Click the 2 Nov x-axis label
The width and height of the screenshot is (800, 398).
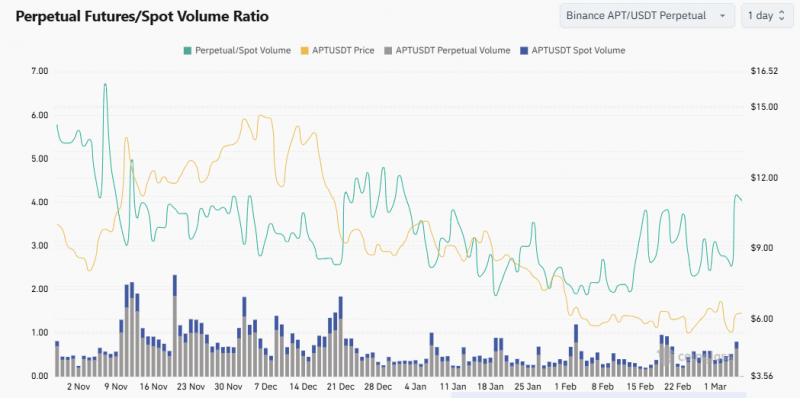[79, 387]
